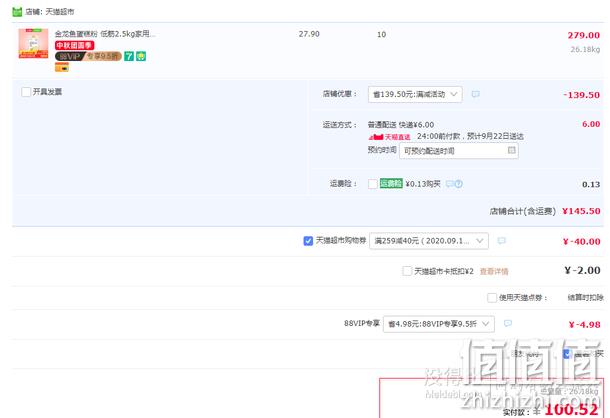This screenshot has width=610, height=418.
Task: Tick the 天猫超市卡抵扣¥2 checkbox
Action: click(407, 271)
